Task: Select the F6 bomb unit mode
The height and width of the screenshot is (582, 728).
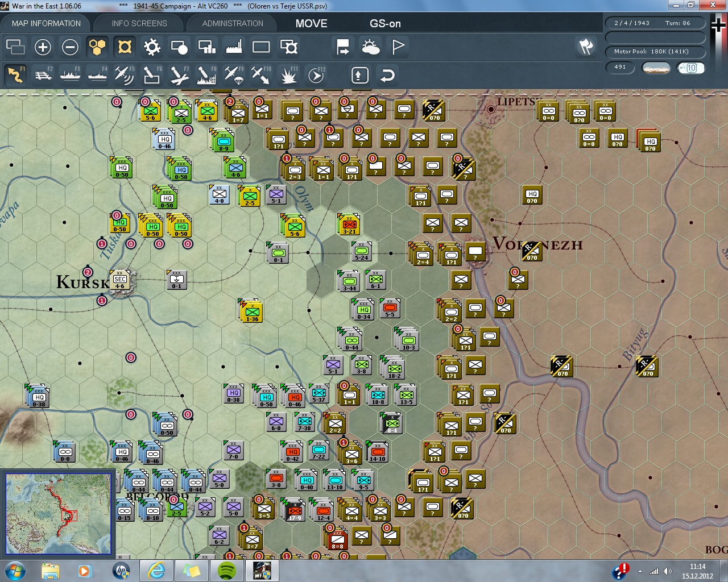Action: [152, 75]
